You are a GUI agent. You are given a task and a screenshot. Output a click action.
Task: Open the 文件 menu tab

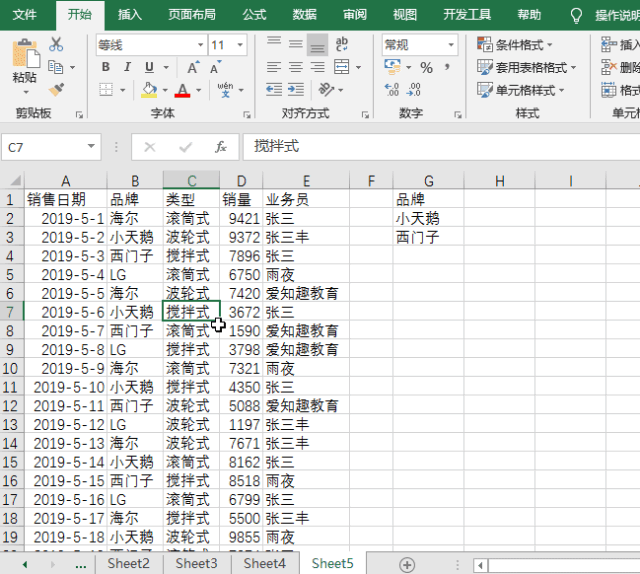24,15
